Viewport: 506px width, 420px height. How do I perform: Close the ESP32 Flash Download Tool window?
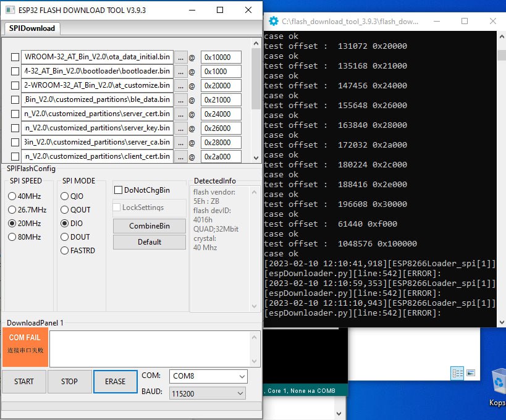(x=248, y=10)
